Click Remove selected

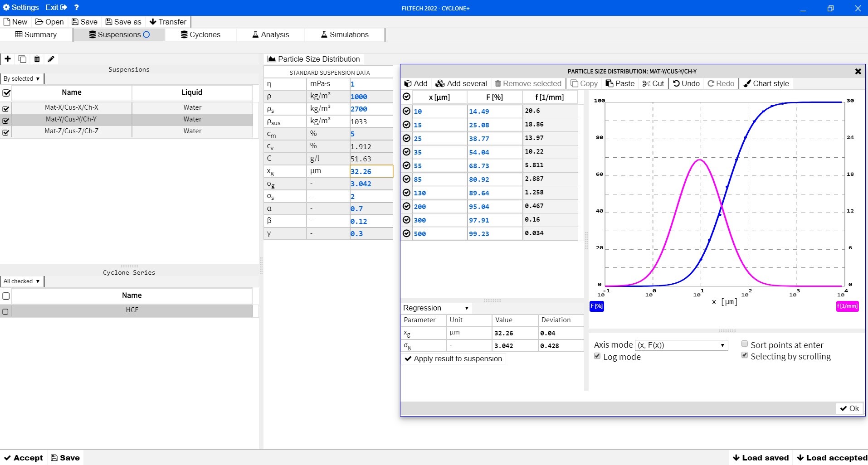[x=528, y=83]
